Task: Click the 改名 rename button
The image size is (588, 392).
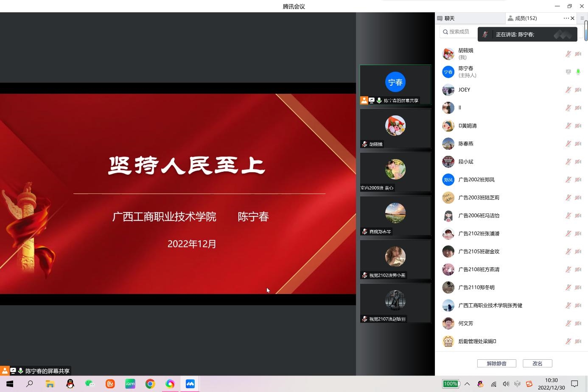Action: coord(537,364)
